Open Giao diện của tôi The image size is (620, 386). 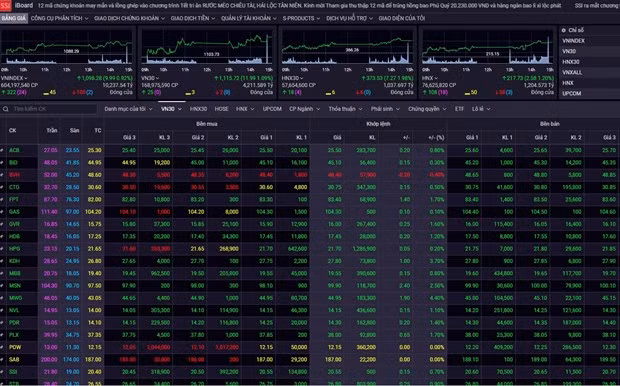402,18
